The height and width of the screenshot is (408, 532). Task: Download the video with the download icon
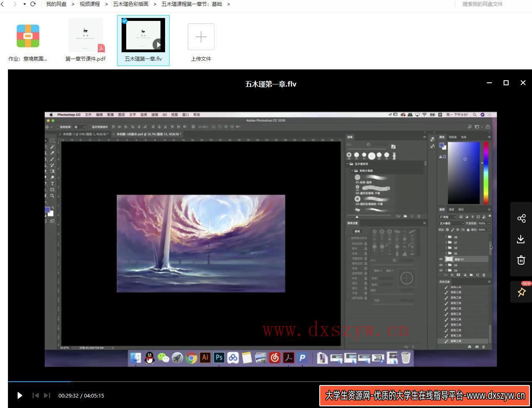pyautogui.click(x=521, y=239)
